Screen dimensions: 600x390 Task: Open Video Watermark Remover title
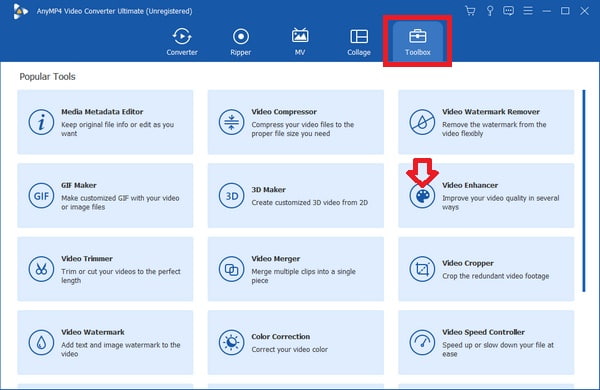pos(491,112)
